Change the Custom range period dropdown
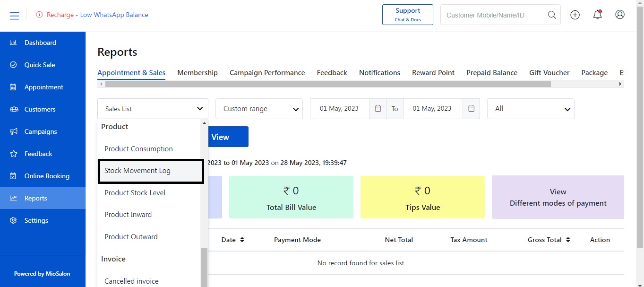The image size is (644, 287). pos(259,108)
